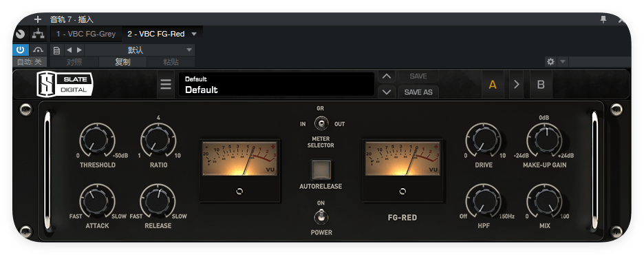Select the A comparison slot
This screenshot has height=255, width=644.
pyautogui.click(x=493, y=85)
